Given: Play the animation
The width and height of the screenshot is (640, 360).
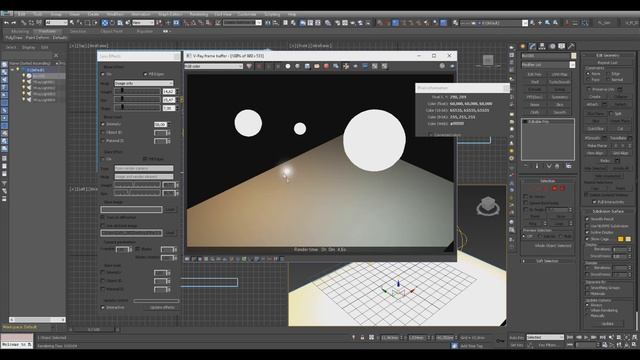Looking at the screenshot, I should tap(586, 338).
